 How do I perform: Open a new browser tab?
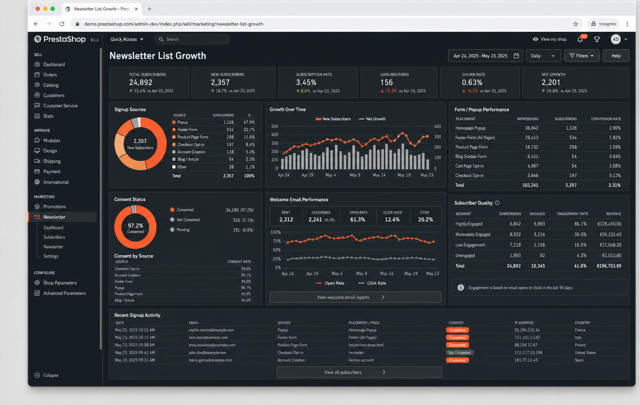pos(149,9)
